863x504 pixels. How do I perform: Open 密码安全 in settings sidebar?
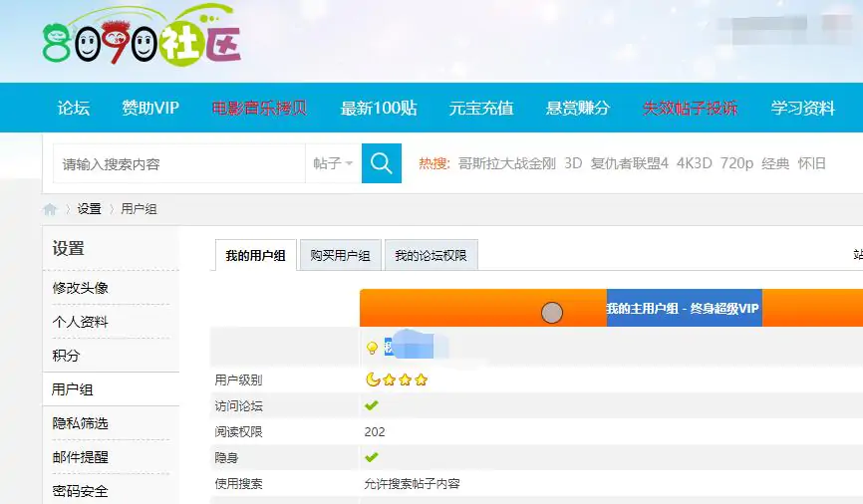click(81, 491)
